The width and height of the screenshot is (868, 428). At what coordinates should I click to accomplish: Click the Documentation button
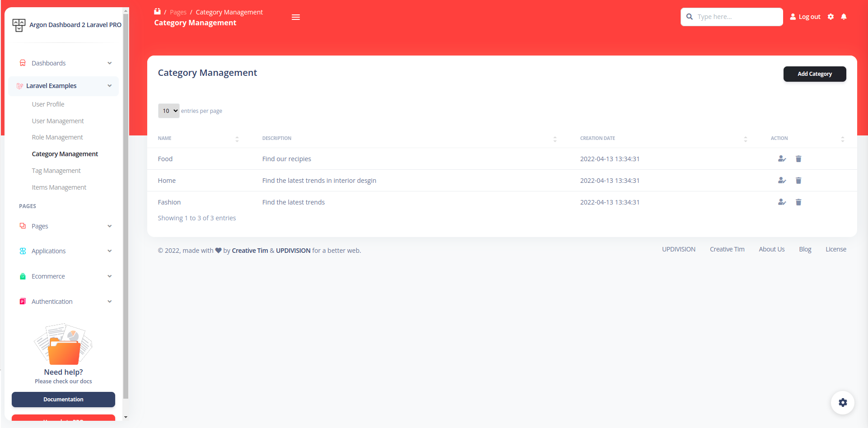(x=63, y=400)
